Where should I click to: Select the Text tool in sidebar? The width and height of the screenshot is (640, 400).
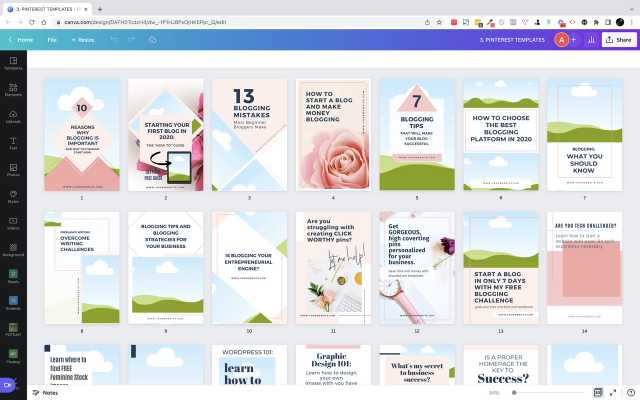pyautogui.click(x=13, y=144)
